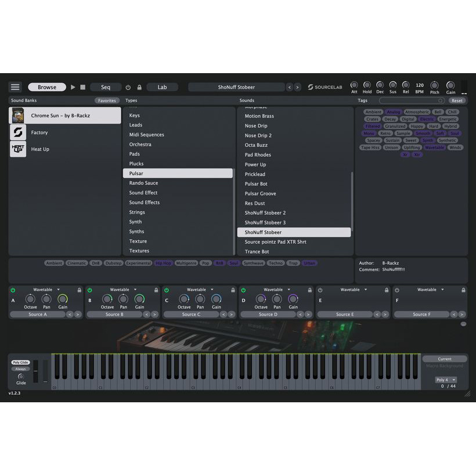The height and width of the screenshot is (476, 476).
Task: Toggle power for Source D
Action: click(243, 290)
